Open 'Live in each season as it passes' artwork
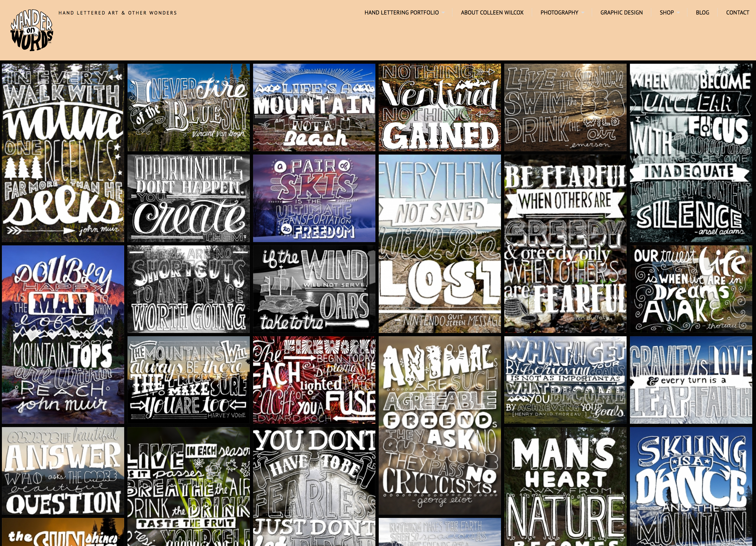This screenshot has width=756, height=546. [x=188, y=486]
